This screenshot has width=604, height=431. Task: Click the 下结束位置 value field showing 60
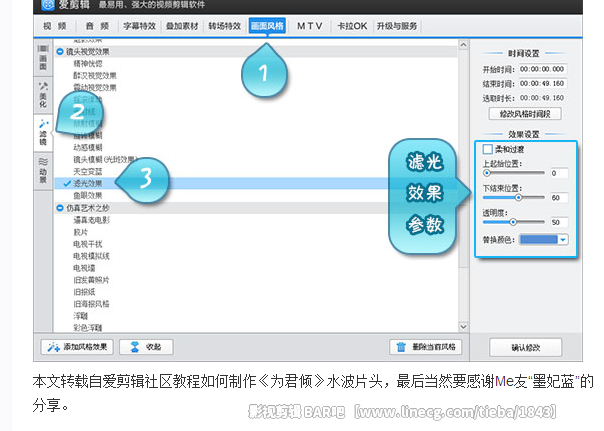tap(559, 198)
